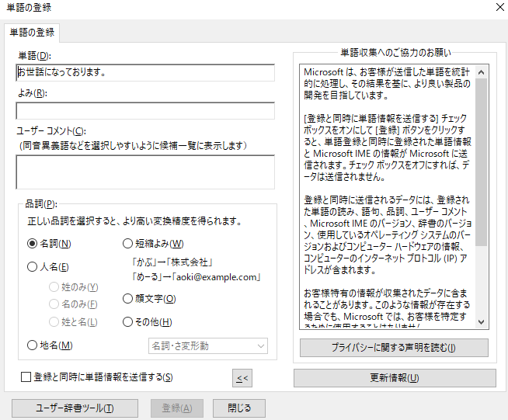Viewport: 508px width, 420px height.
Task: Enable 登録と同時に単語情報を送信する checkbox
Action: [x=26, y=377]
